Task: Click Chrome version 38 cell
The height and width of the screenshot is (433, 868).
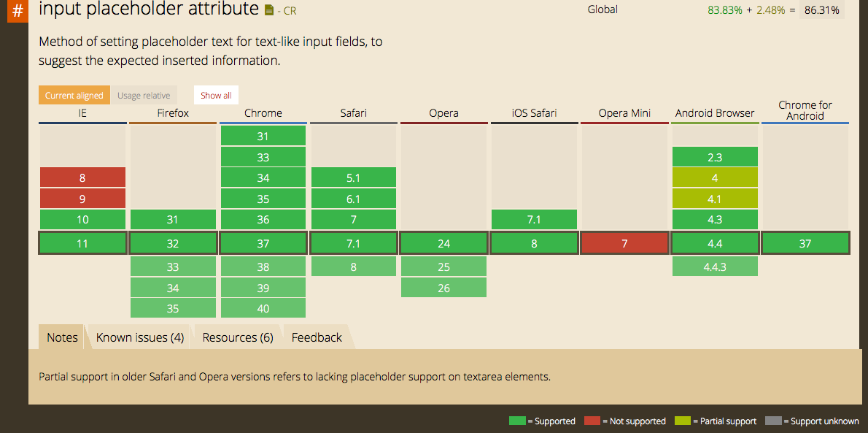Action: [263, 267]
